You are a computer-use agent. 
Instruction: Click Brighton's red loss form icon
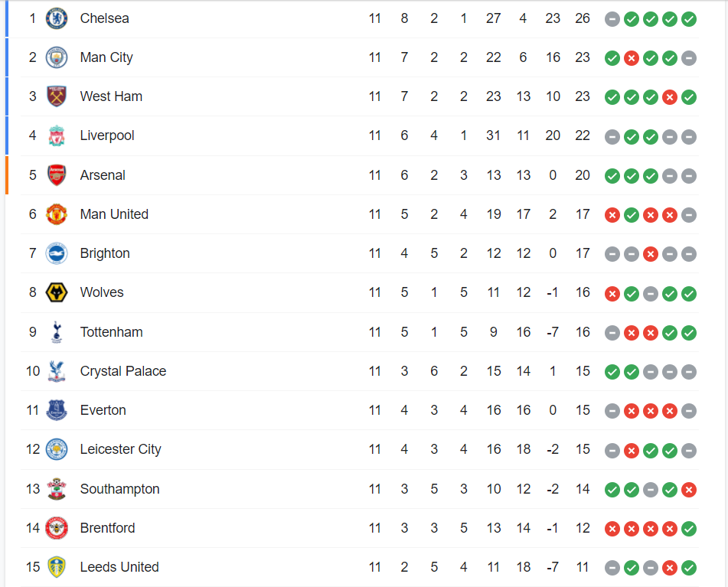(651, 254)
